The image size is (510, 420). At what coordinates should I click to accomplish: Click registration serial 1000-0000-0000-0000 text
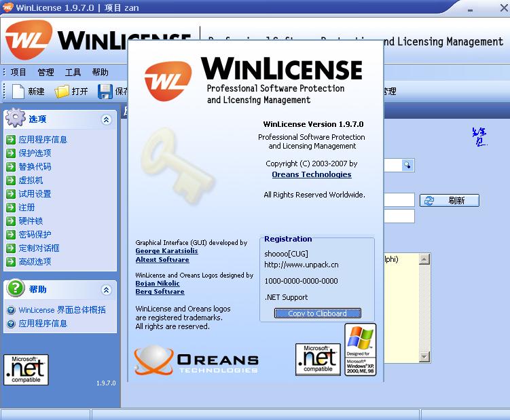[302, 281]
